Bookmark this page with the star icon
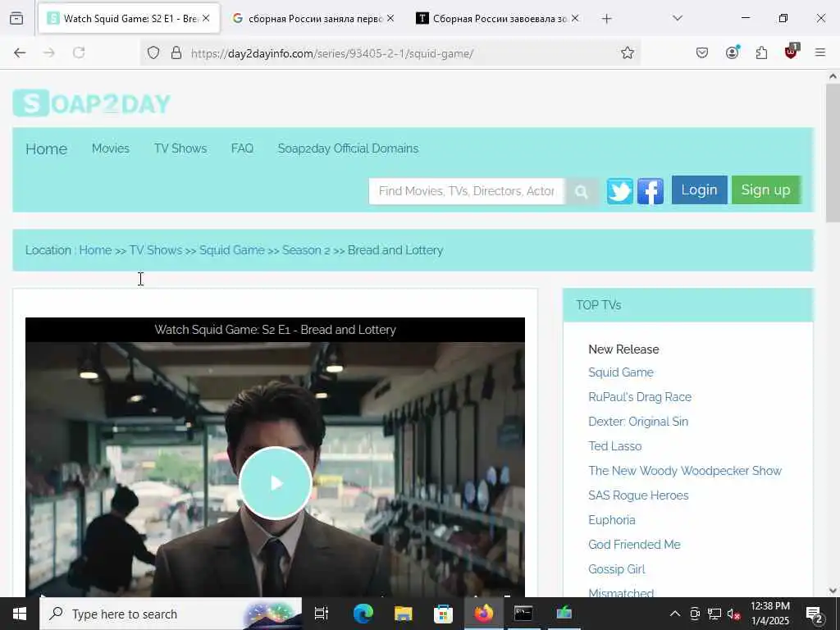This screenshot has width=840, height=630. coord(628,52)
